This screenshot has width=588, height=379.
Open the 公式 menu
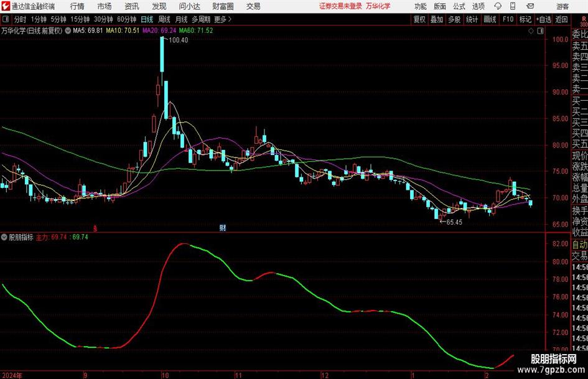459,6
